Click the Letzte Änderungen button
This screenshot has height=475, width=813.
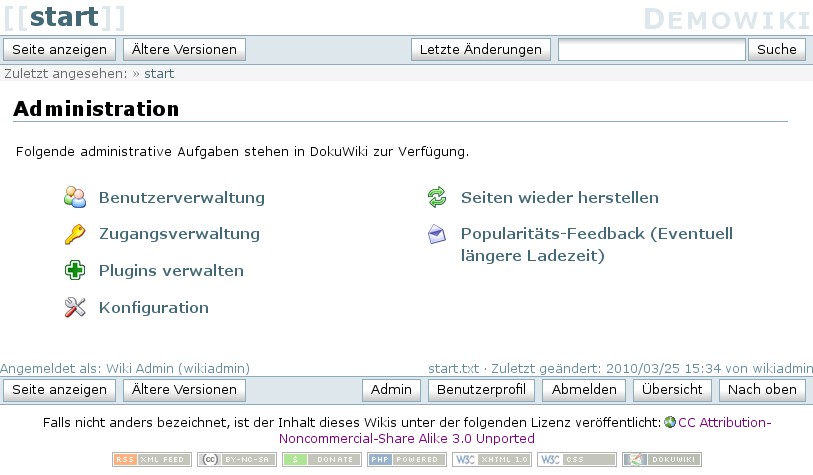pyautogui.click(x=480, y=49)
